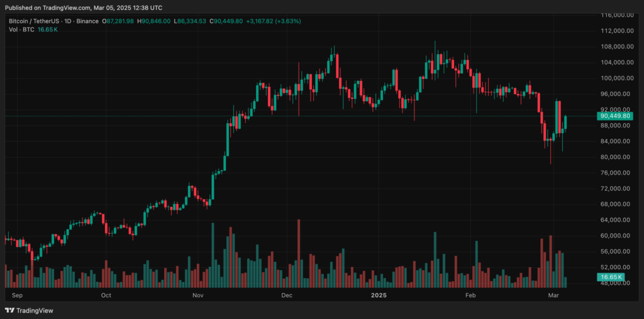
Task: Click the +3,167.82 (+3.63%) change text
Action: (275, 21)
